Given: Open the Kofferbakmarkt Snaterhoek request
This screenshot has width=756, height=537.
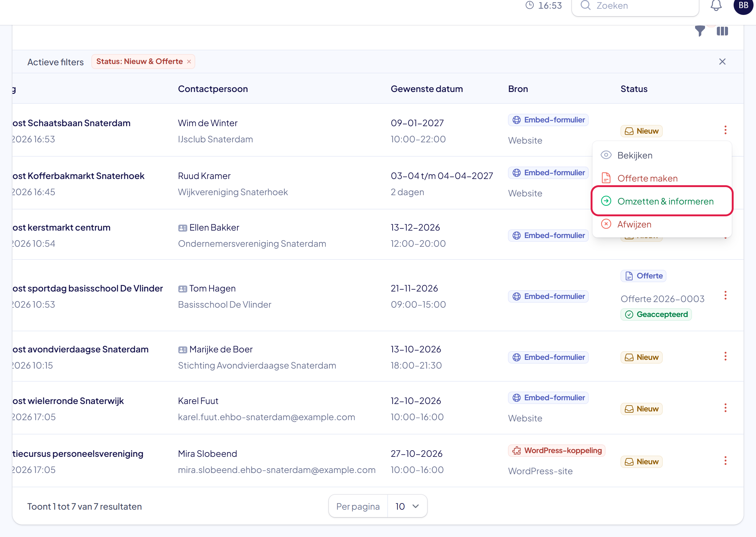Looking at the screenshot, I should 78,176.
